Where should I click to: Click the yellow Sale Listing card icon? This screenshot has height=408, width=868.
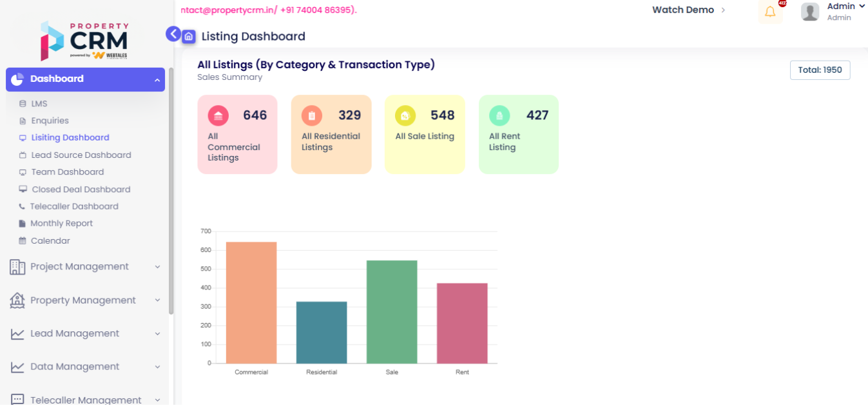[405, 116]
